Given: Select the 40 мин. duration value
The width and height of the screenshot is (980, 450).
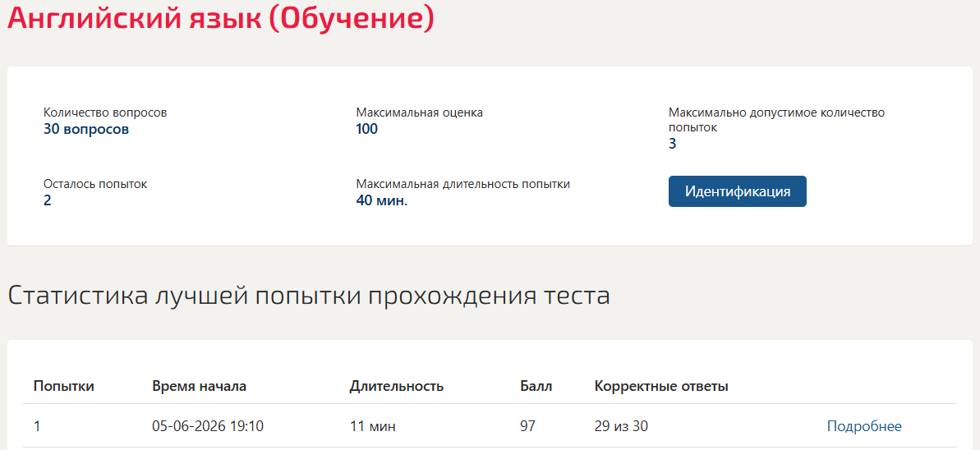Looking at the screenshot, I should coord(382,201).
